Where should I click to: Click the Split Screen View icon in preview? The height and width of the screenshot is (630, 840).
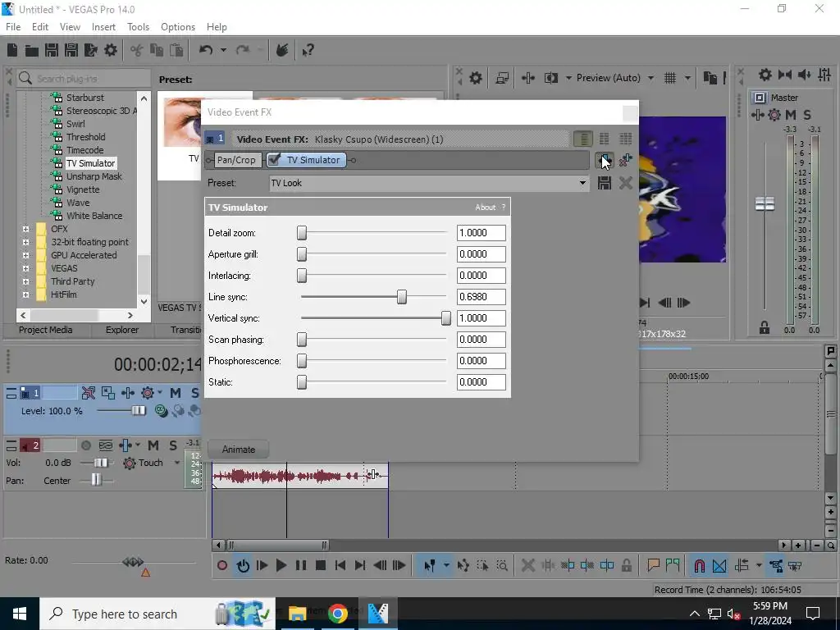tap(550, 78)
